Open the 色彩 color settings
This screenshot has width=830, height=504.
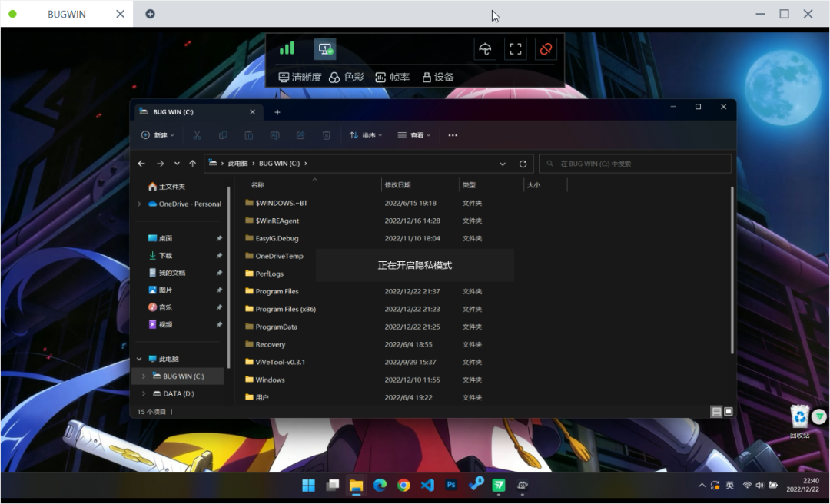point(347,77)
